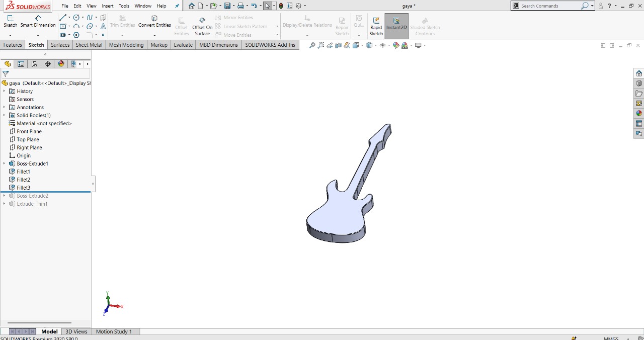Viewport: 644px width, 340px height.
Task: Open the 3D Views bottom tab
Action: (76, 331)
